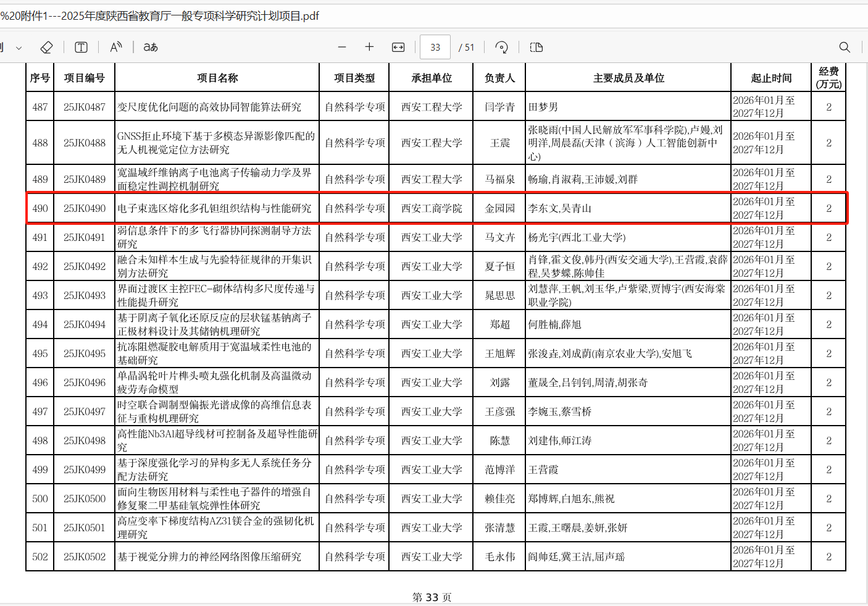Viewport: 868px width, 606px height.
Task: Select the Erase tool icon
Action: coord(46,48)
